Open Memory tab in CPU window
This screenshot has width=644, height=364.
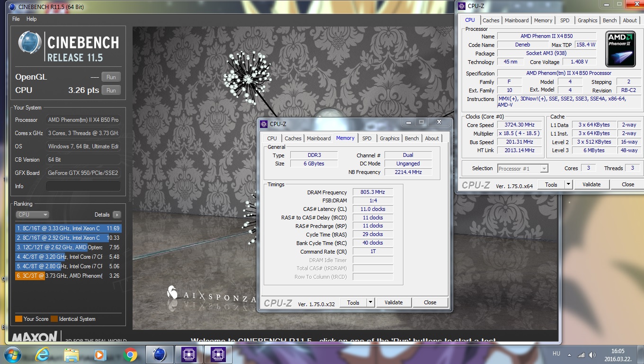pyautogui.click(x=543, y=20)
